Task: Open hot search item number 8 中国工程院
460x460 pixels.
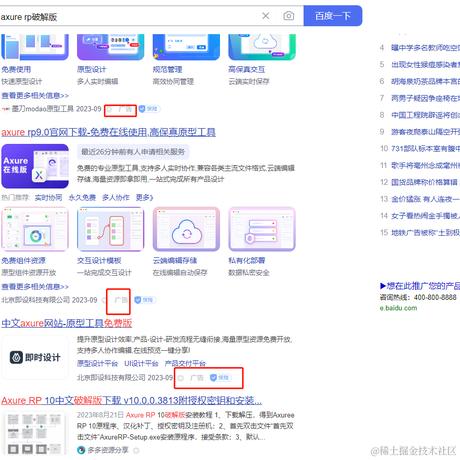Action: point(425,115)
